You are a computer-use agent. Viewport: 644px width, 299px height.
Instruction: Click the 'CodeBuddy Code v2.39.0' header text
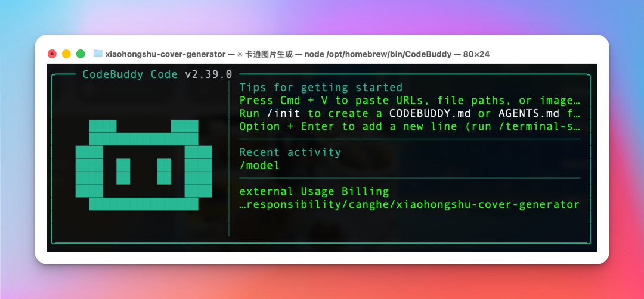[157, 74]
